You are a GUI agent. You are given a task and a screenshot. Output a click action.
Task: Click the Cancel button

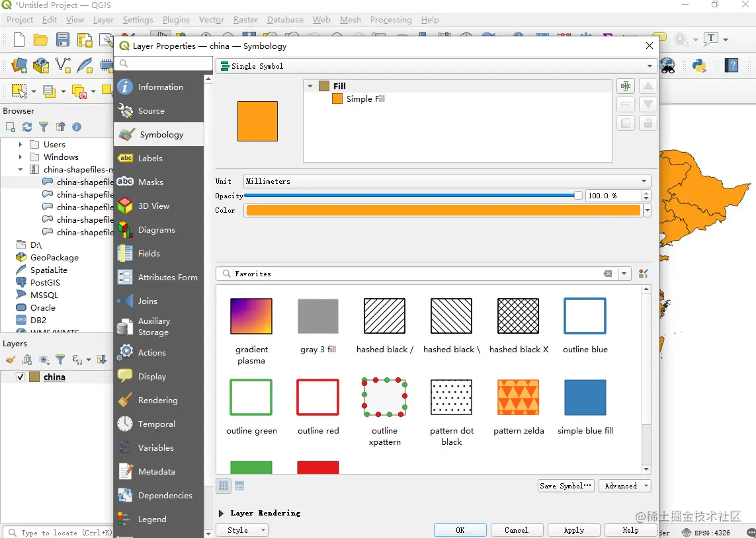[517, 530]
